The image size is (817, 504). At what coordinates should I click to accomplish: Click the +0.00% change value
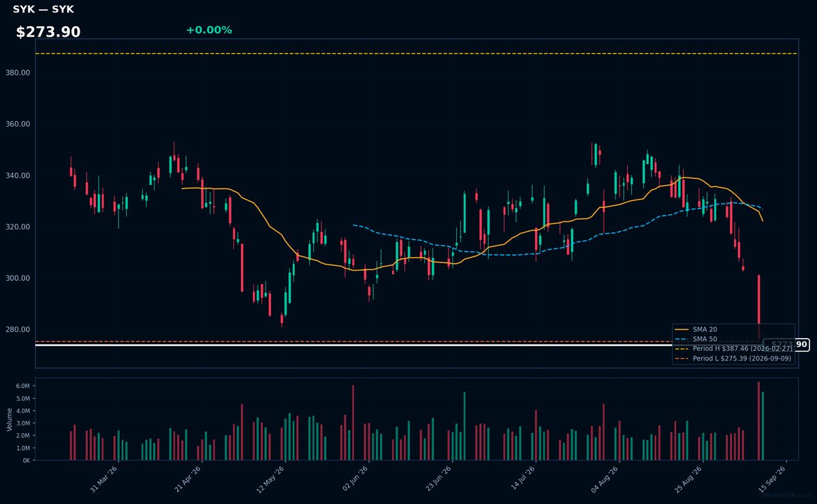(209, 30)
